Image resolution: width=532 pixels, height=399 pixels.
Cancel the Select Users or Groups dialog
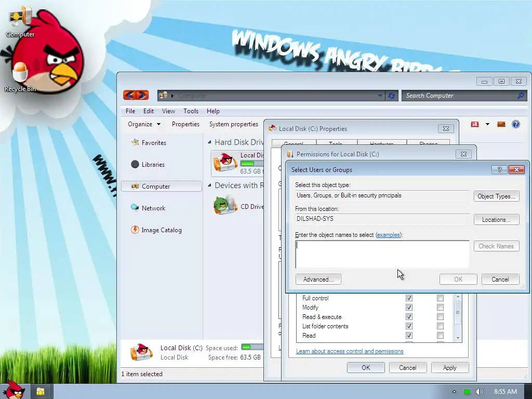pos(500,279)
